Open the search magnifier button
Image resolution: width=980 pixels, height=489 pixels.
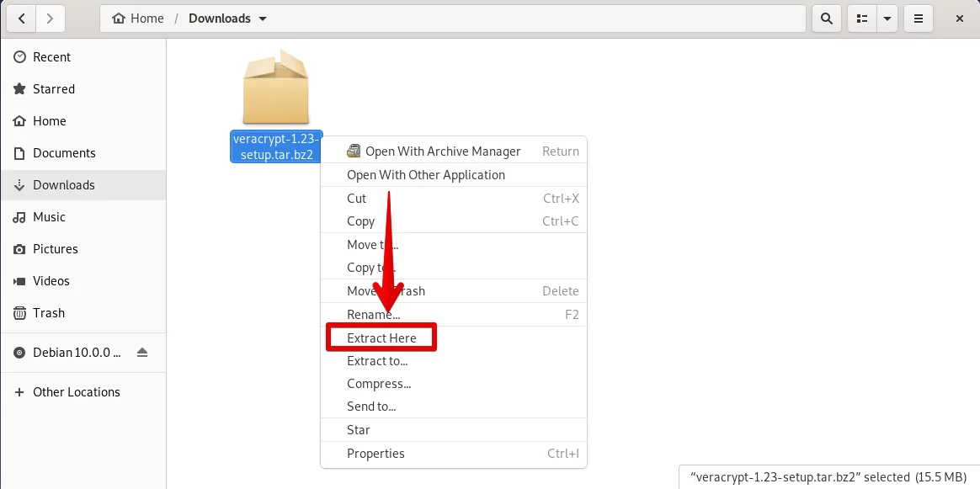pos(826,19)
